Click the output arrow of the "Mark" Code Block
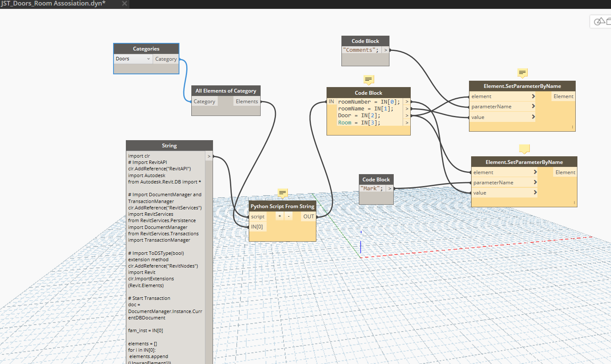This screenshot has height=364, width=611. (x=389, y=189)
